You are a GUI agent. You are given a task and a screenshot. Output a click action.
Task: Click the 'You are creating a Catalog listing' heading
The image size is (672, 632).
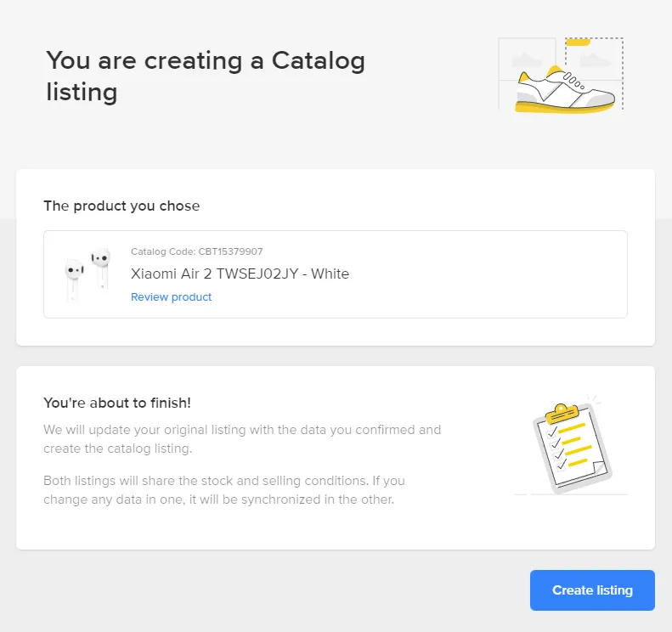coord(205,76)
